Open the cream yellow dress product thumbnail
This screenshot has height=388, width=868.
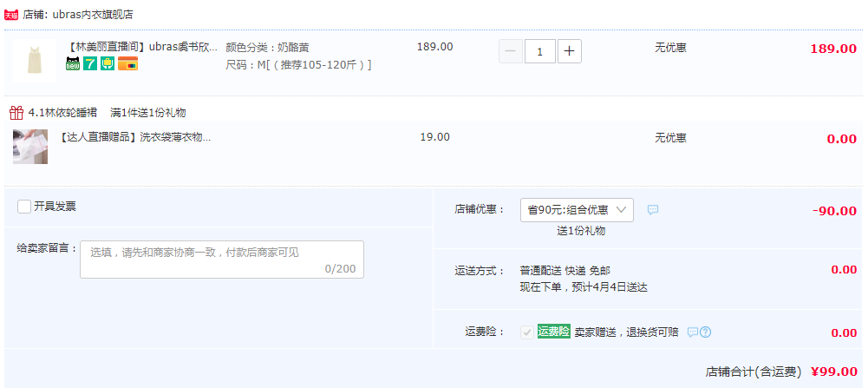click(35, 61)
